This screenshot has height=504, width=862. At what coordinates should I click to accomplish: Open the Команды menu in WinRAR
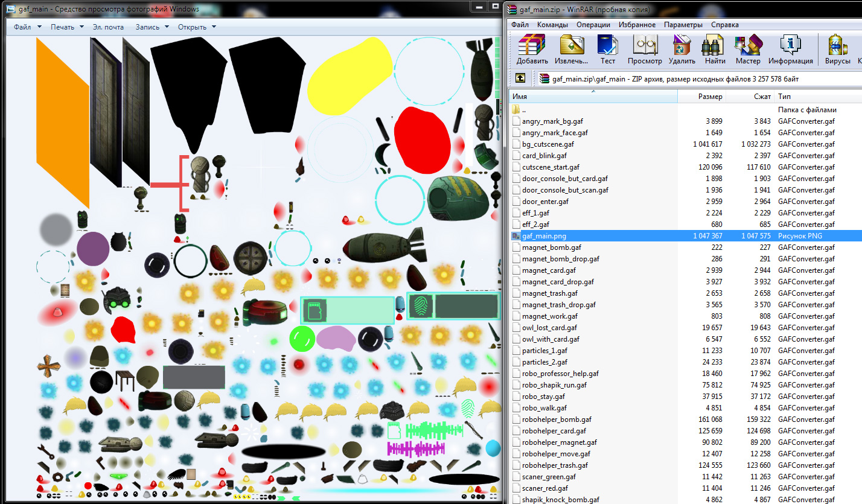pos(552,25)
